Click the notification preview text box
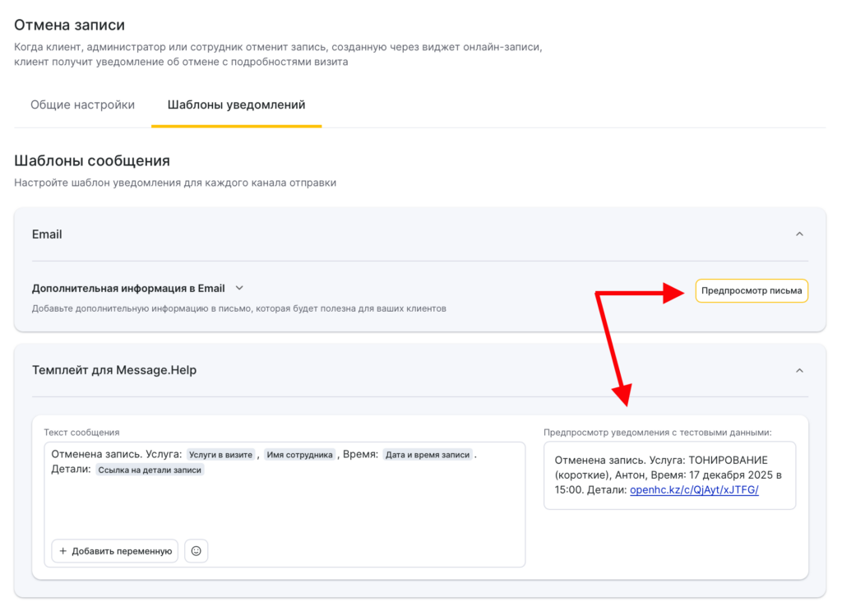The image size is (842, 616). (669, 475)
